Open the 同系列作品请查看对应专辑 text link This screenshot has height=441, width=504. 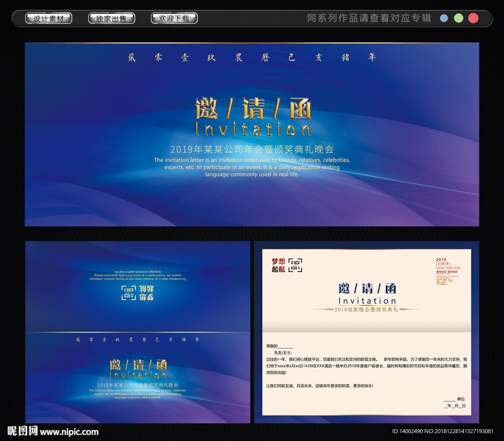(x=369, y=18)
